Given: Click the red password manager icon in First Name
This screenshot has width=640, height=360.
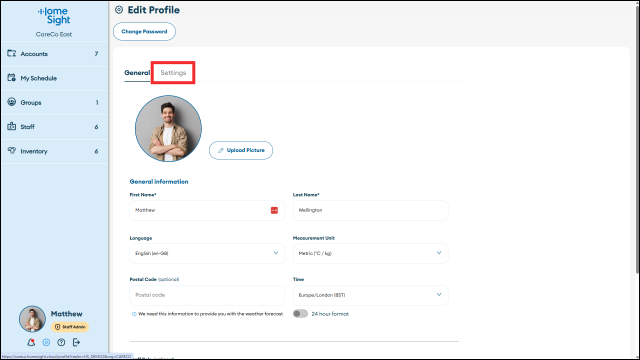Looking at the screenshot, I should 274,210.
